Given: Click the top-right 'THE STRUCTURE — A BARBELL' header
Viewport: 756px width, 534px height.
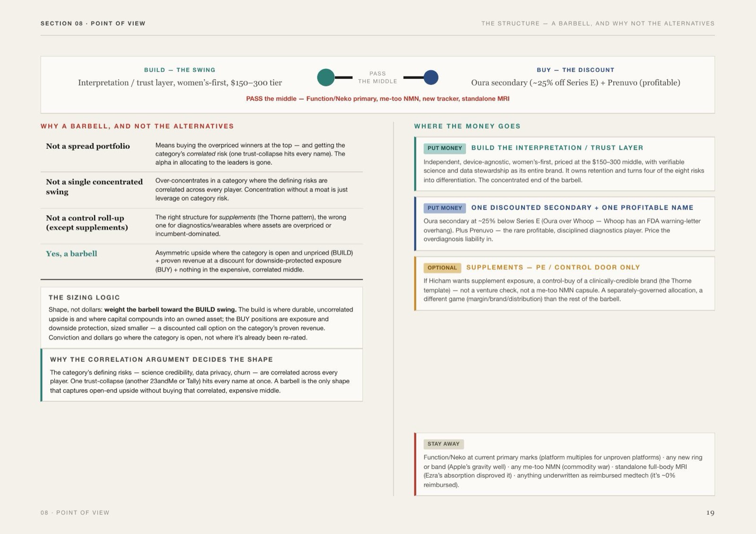Looking at the screenshot, I should [x=598, y=23].
